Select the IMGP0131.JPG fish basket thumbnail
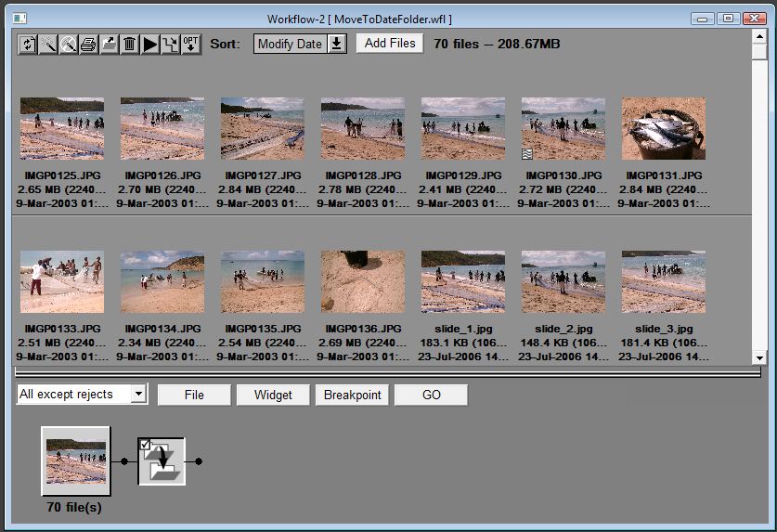 click(x=664, y=129)
